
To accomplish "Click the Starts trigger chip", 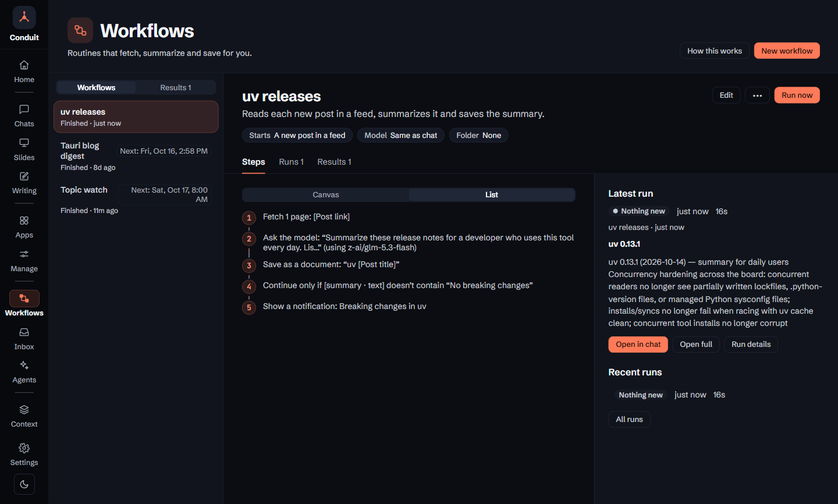I will point(297,136).
